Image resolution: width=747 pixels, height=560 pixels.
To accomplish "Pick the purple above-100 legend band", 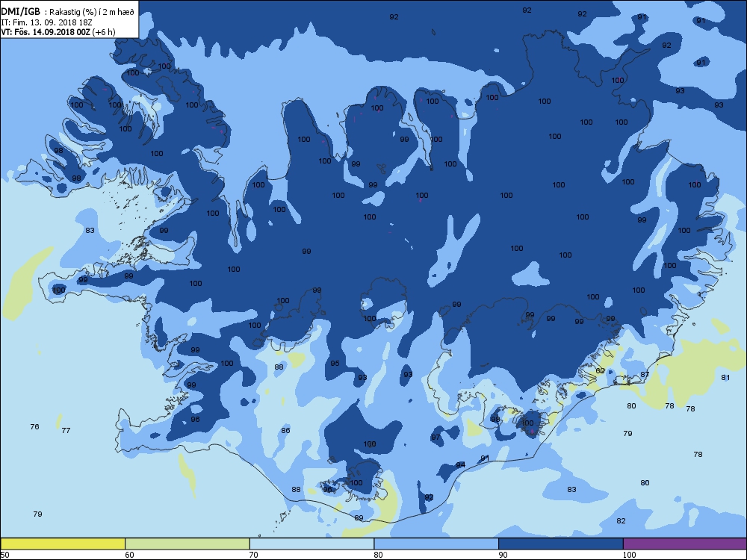I will pyautogui.click(x=685, y=544).
